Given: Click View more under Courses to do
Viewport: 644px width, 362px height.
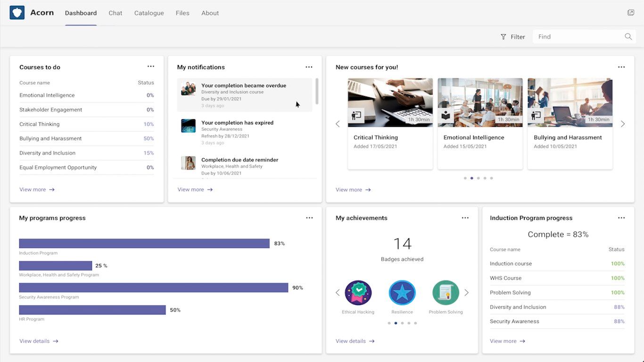Looking at the screenshot, I should pos(37,189).
